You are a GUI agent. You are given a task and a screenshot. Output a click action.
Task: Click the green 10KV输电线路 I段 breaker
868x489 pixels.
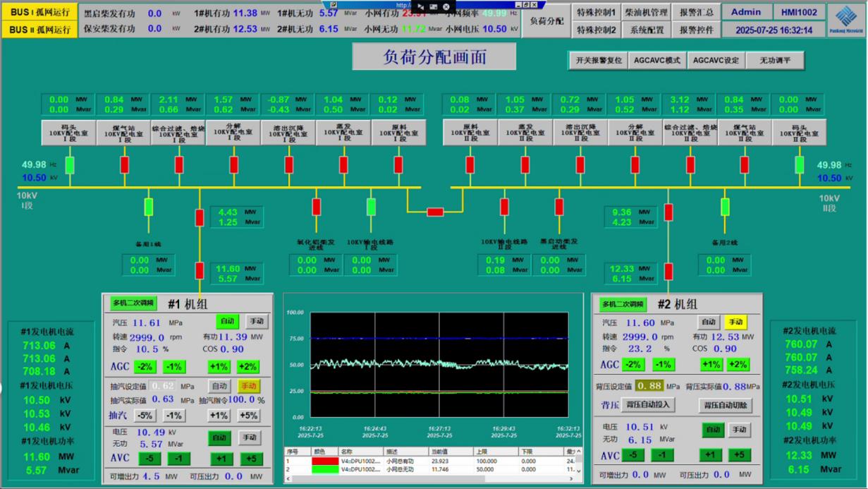[x=371, y=207]
